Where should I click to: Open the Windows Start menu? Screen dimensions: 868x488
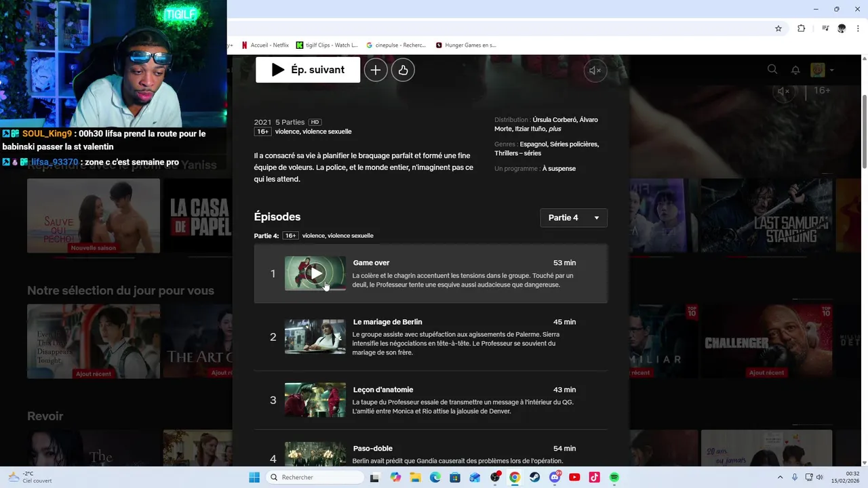pos(254,477)
